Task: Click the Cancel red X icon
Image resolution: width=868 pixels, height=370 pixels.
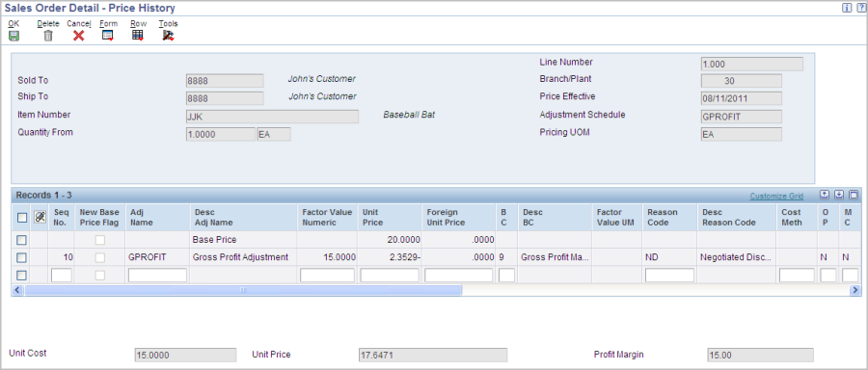Action: pos(79,36)
